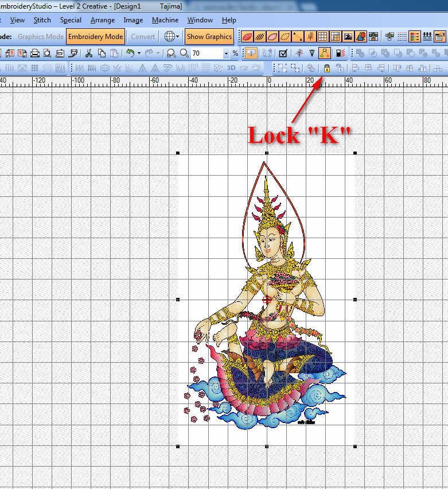Toggle Show Grid icon
The image size is (448, 489).
click(x=323, y=37)
